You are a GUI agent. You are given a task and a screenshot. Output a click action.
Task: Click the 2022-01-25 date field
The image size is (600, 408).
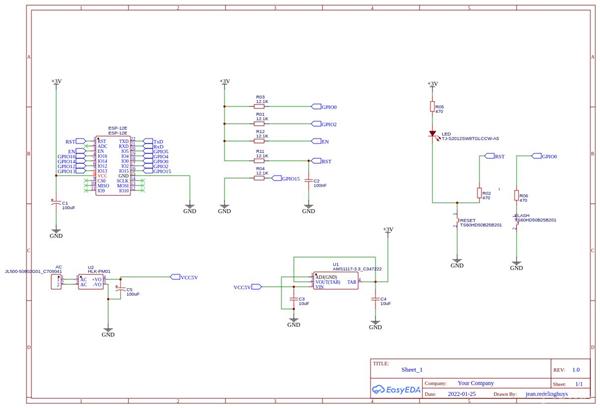tap(462, 393)
